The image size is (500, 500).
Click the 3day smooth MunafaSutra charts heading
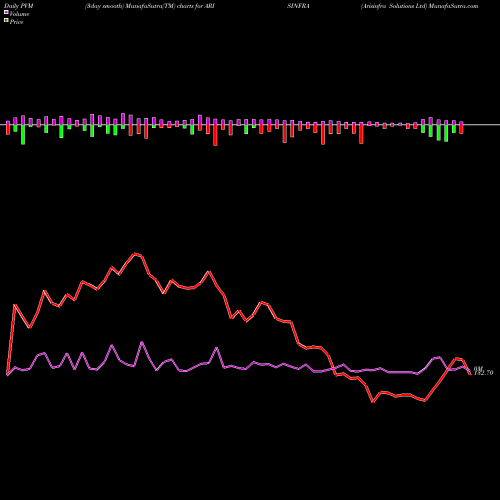[150, 6]
